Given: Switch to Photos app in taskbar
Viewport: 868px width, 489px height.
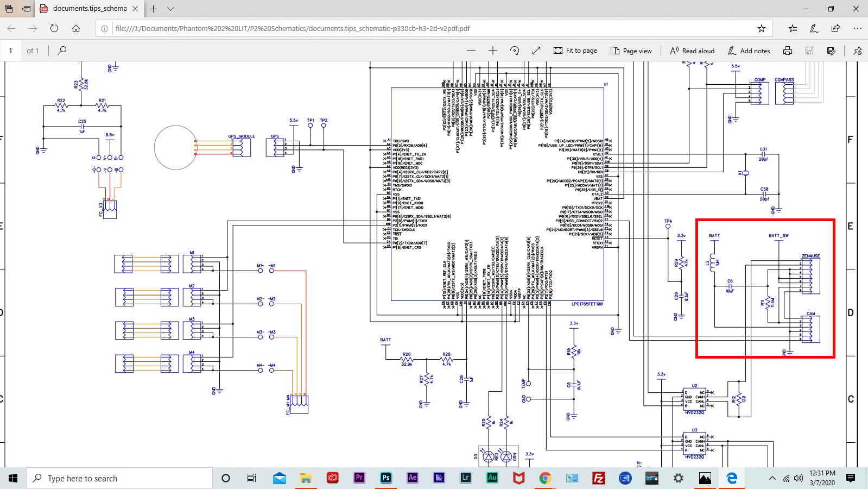Looking at the screenshot, I should 705,478.
